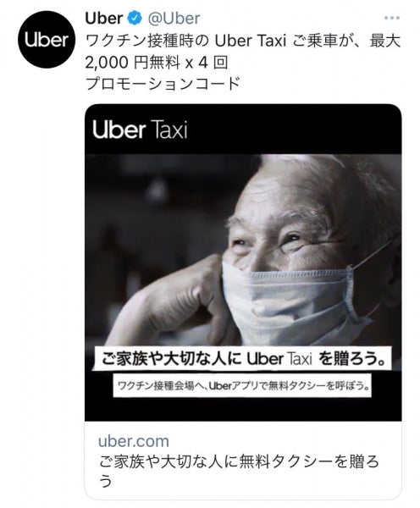The width and height of the screenshot is (420, 508).
Task: Click the Uber display name
Action: click(x=104, y=19)
